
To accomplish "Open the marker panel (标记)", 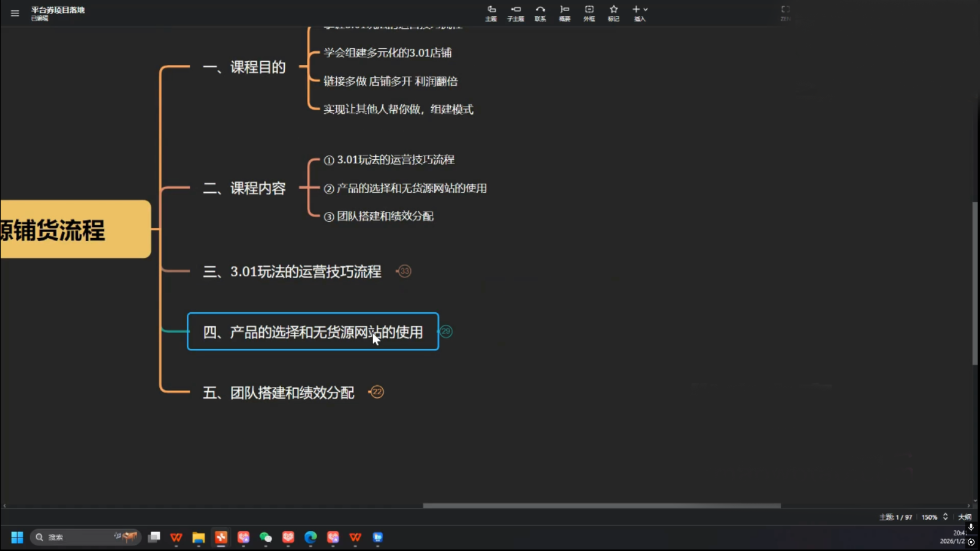I will pos(612,13).
